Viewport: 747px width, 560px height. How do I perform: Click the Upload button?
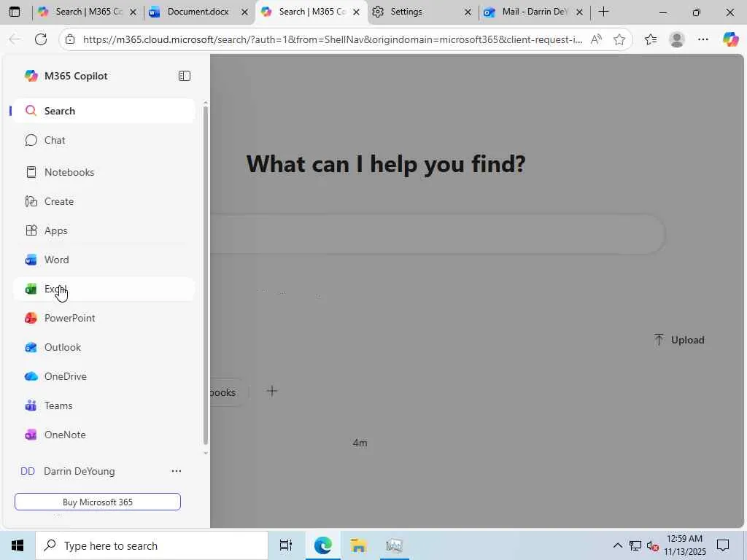[x=679, y=340]
